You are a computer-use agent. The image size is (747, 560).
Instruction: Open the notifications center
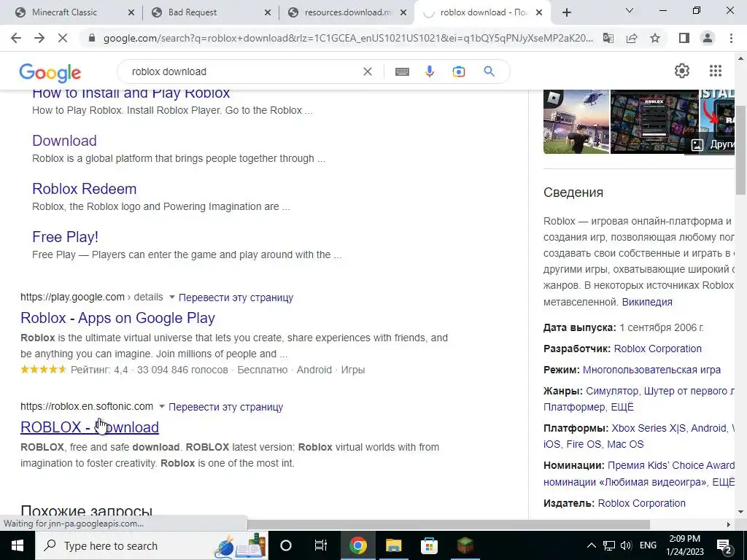[723, 545]
